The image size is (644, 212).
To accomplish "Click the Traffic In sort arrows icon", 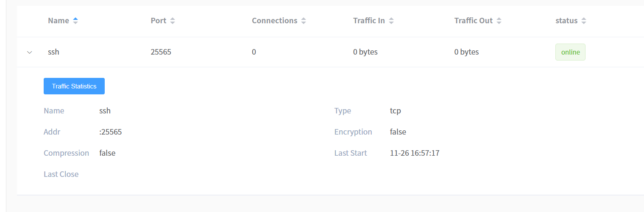I will point(391,21).
